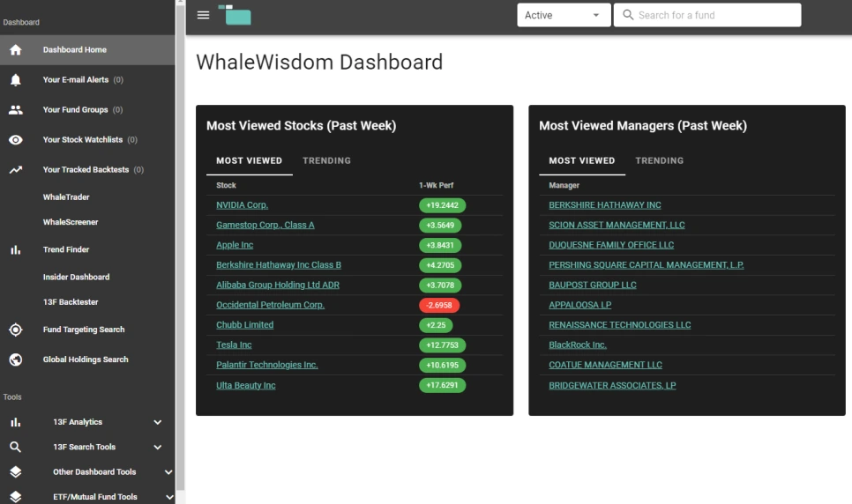Open Occidental Petroleum Corp. link
This screenshot has width=852, height=504.
271,305
